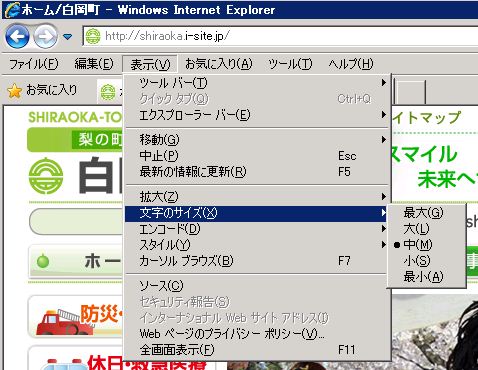This screenshot has height=370, width=478.
Task: Select 全画面表示(F) full screen
Action: click(x=257, y=350)
